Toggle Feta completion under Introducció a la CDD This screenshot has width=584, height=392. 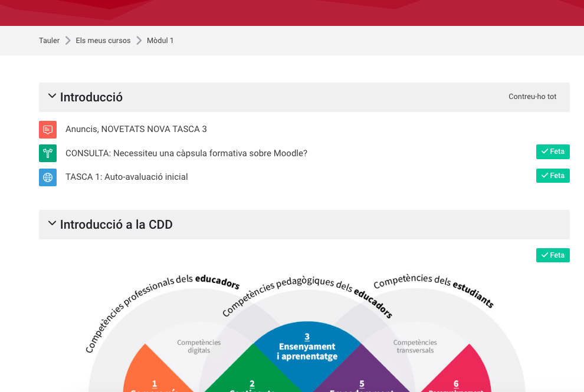click(553, 255)
